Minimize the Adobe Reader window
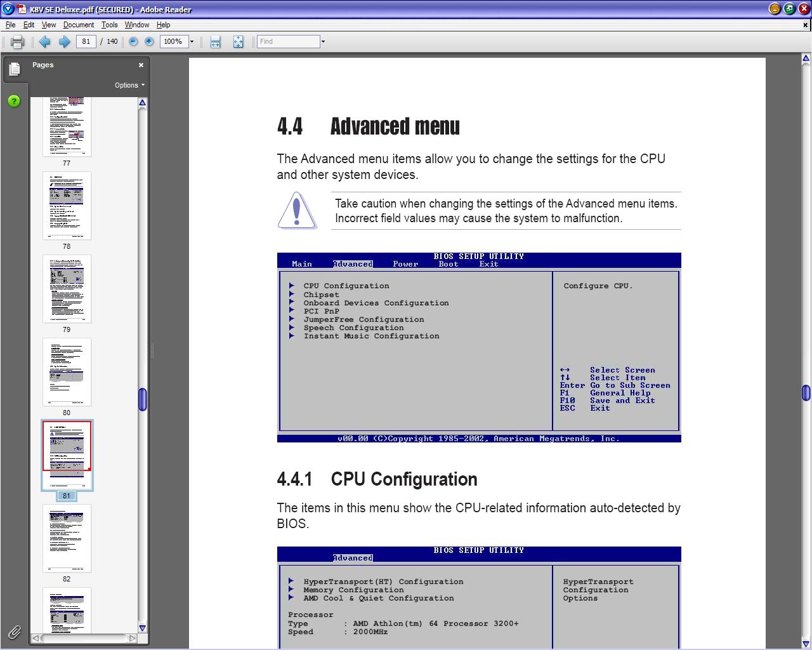The image size is (812, 650). [775, 9]
